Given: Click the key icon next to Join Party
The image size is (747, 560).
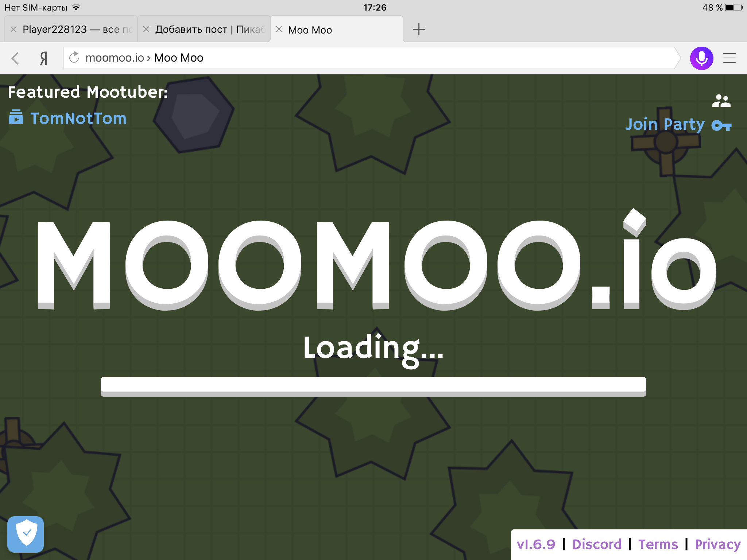Looking at the screenshot, I should click(x=721, y=125).
